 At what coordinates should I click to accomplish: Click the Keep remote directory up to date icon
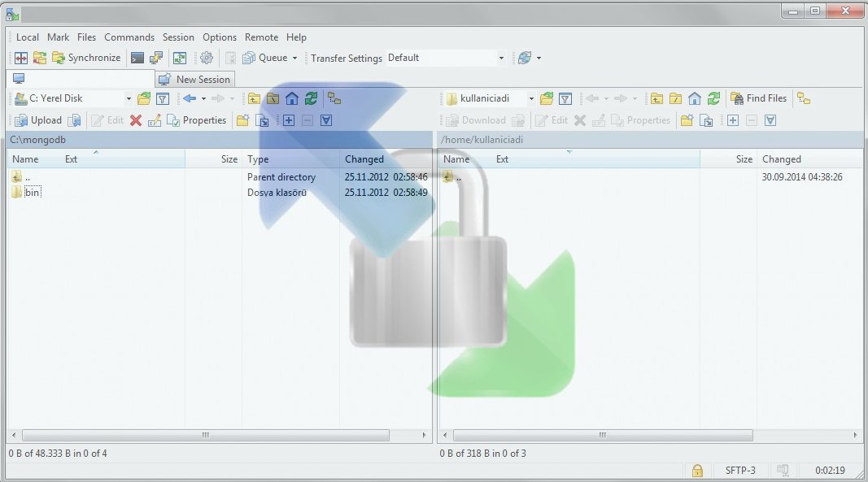tap(179, 58)
